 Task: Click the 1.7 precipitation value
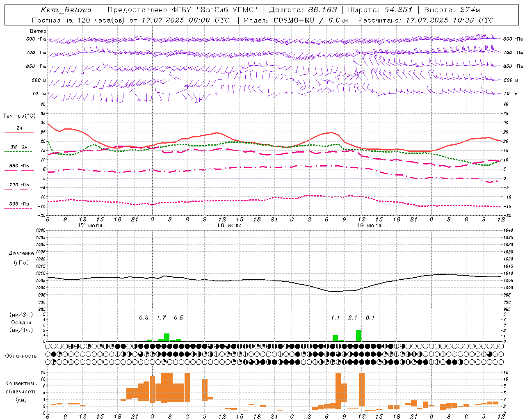(161, 317)
